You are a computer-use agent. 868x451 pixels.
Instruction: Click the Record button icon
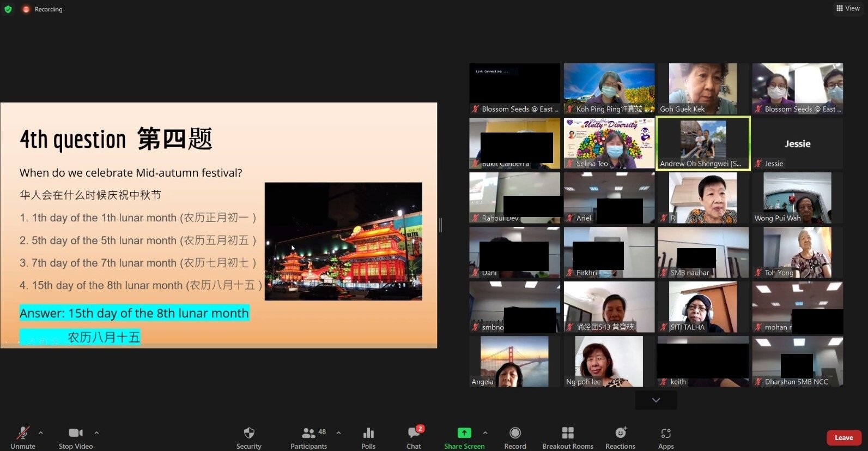[515, 433]
